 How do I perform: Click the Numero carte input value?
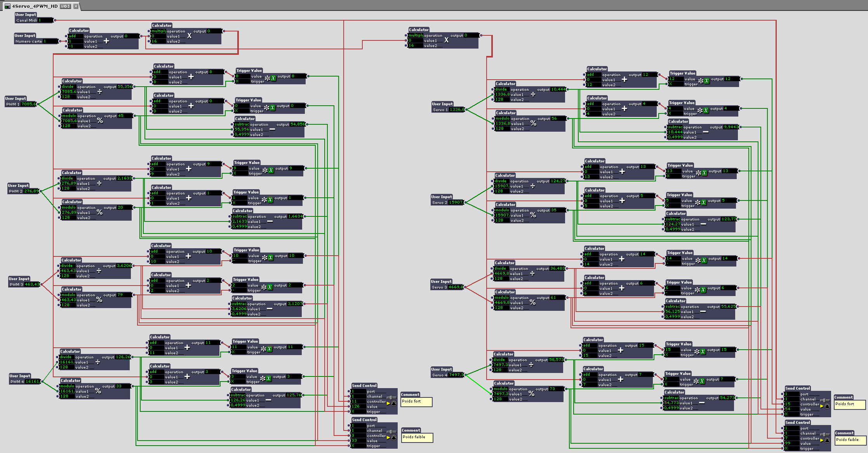(50, 41)
